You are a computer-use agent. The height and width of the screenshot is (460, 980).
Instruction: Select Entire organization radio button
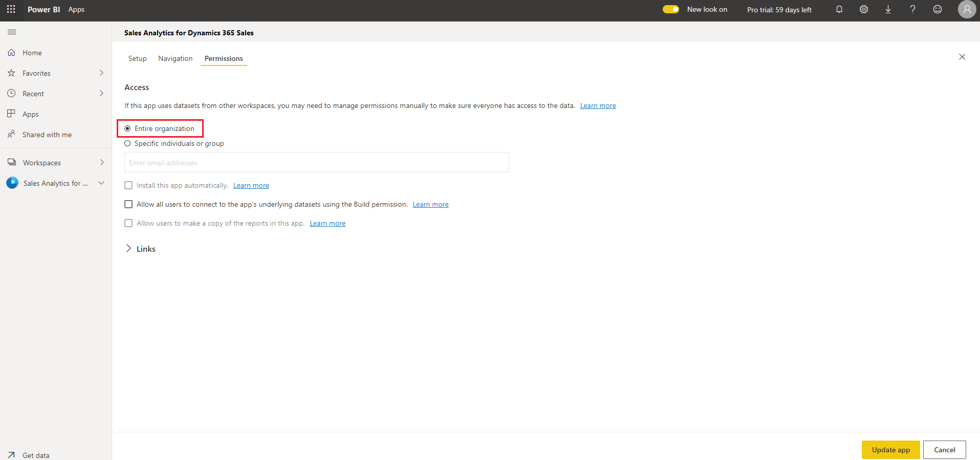click(x=127, y=128)
